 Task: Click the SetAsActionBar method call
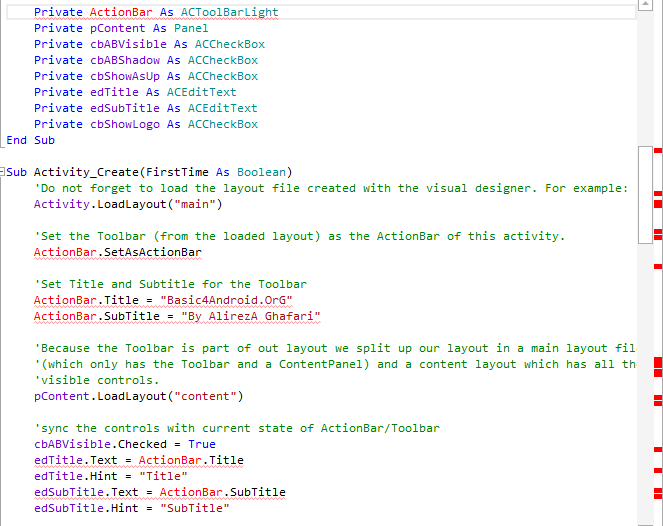(x=149, y=252)
